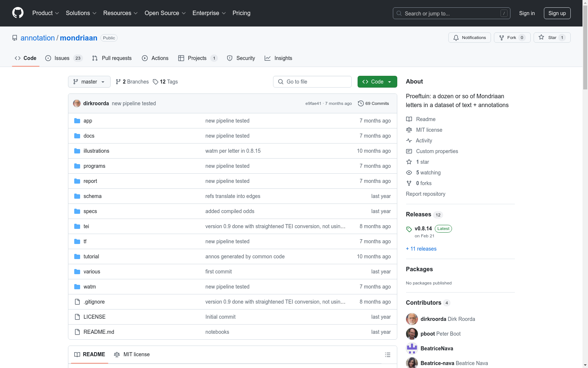Click the various folder icon
The image size is (588, 368).
[77, 272]
